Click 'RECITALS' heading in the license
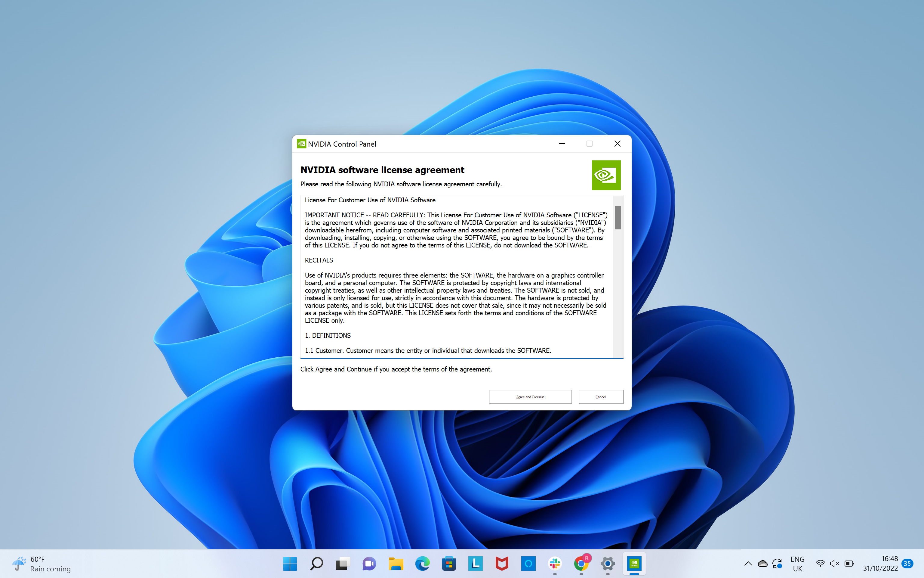The image size is (924, 578). [319, 260]
